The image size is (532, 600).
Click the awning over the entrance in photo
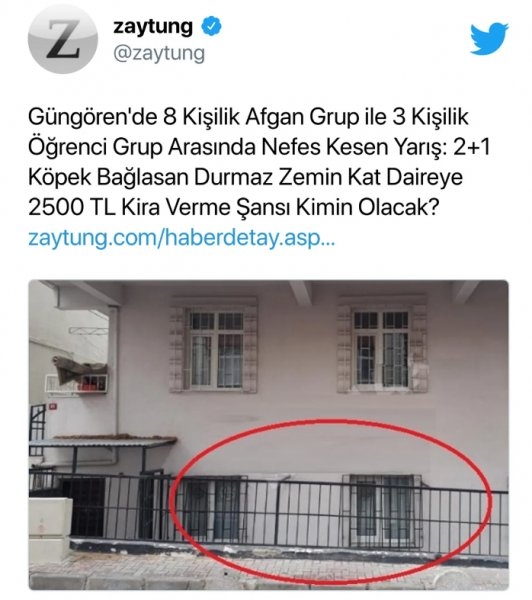coord(103,441)
